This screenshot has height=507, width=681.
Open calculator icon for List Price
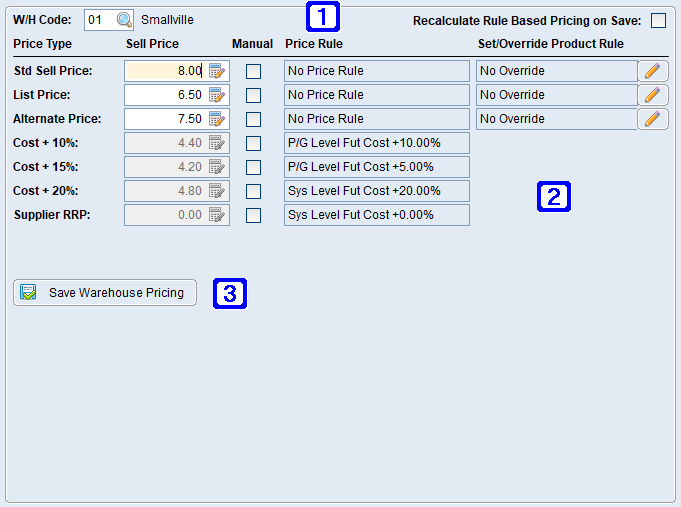217,95
